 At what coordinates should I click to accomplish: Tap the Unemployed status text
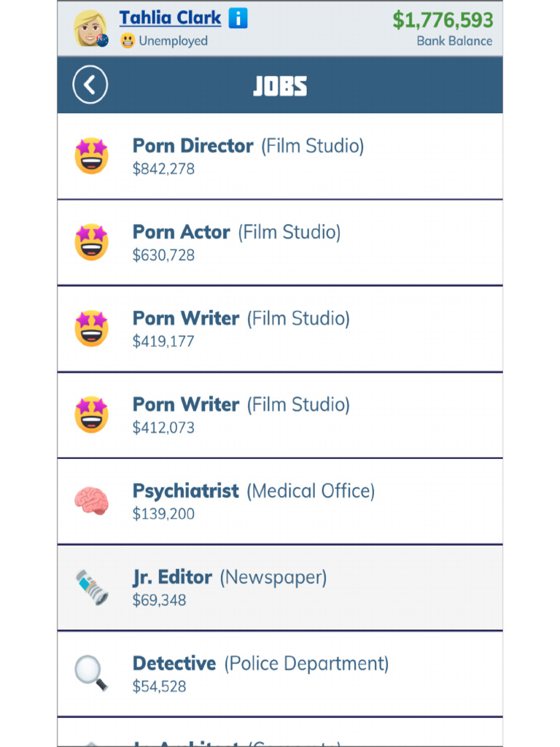[x=173, y=41]
